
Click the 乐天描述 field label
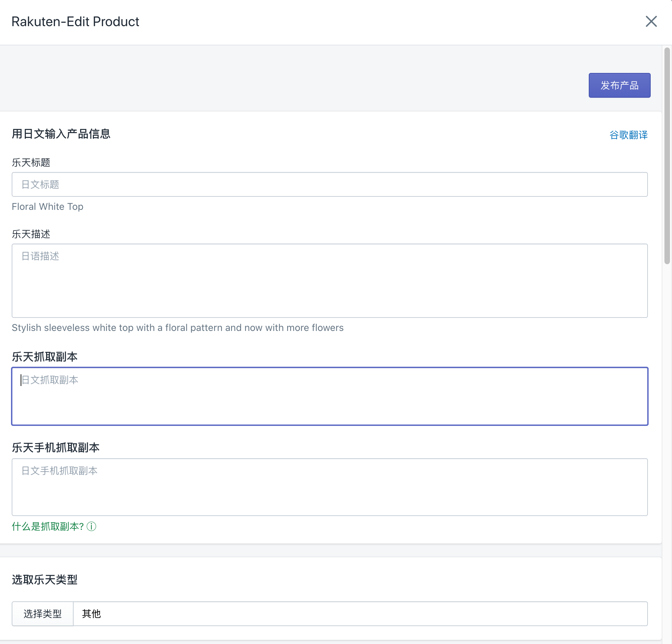click(x=31, y=234)
